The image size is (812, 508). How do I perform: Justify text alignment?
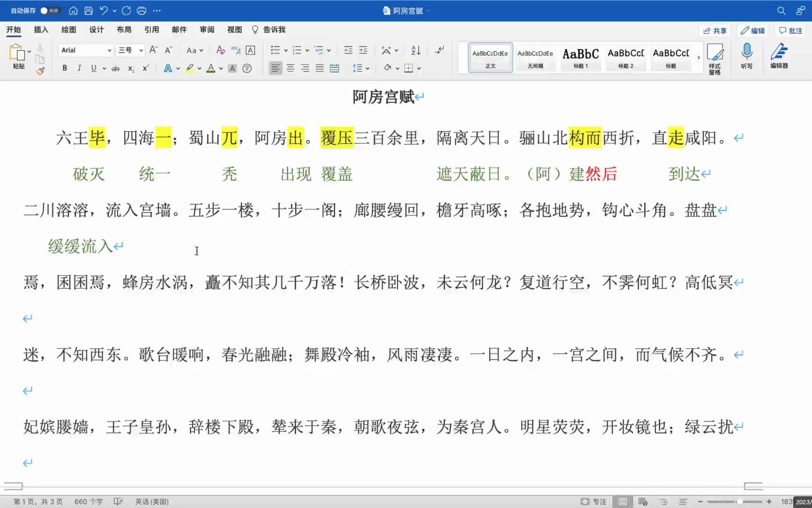pyautogui.click(x=320, y=68)
